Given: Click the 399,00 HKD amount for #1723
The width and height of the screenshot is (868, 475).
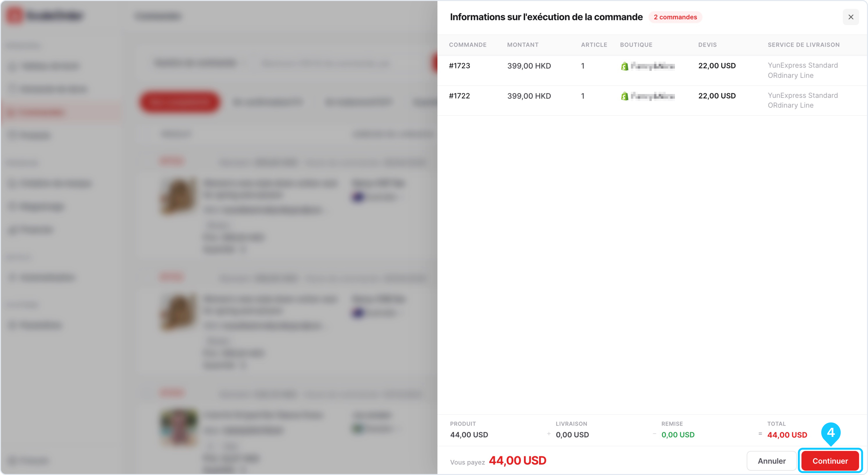Looking at the screenshot, I should click(529, 66).
